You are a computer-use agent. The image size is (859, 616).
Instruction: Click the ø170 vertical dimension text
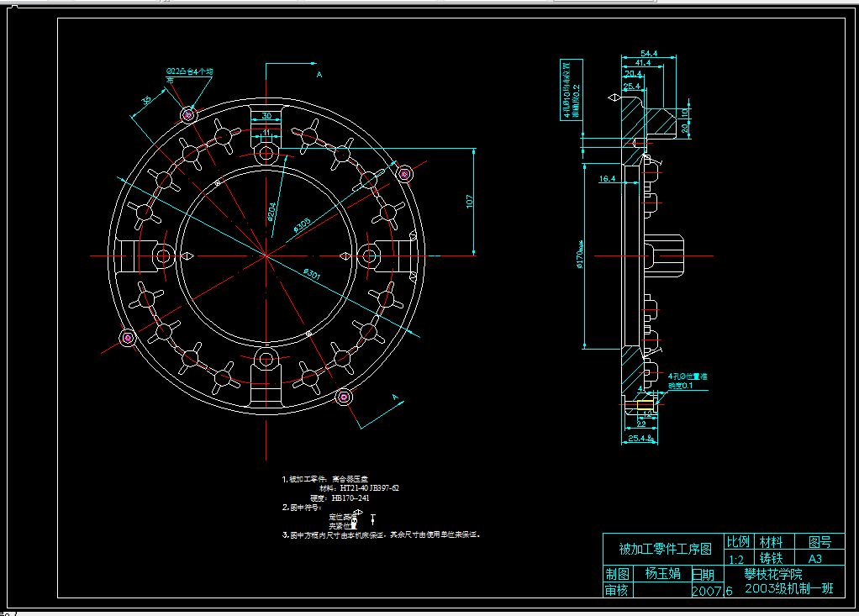click(x=580, y=255)
